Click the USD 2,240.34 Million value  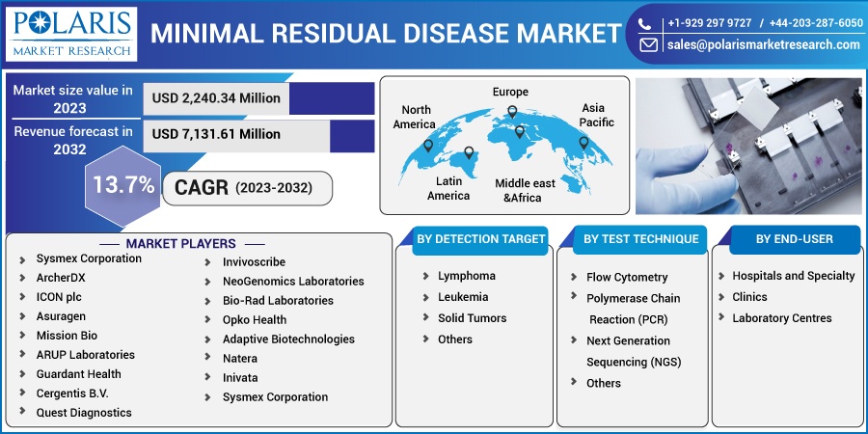point(216,98)
